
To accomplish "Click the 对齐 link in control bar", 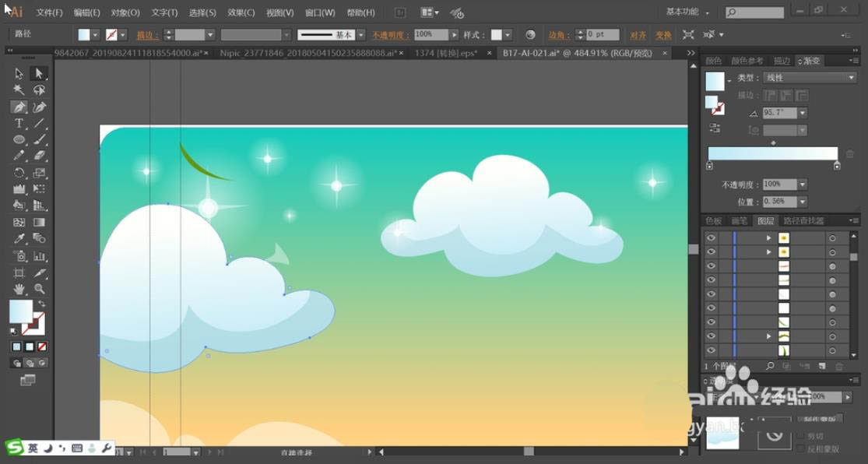I will tap(638, 35).
